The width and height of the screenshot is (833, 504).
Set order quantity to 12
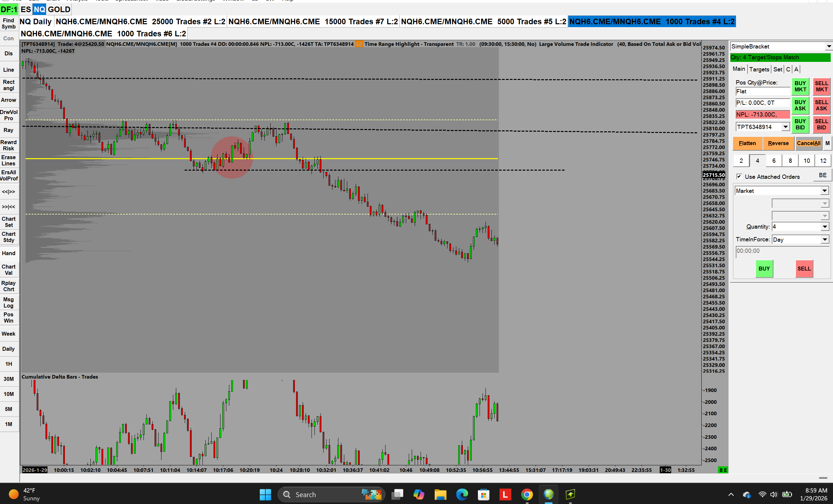(x=823, y=160)
